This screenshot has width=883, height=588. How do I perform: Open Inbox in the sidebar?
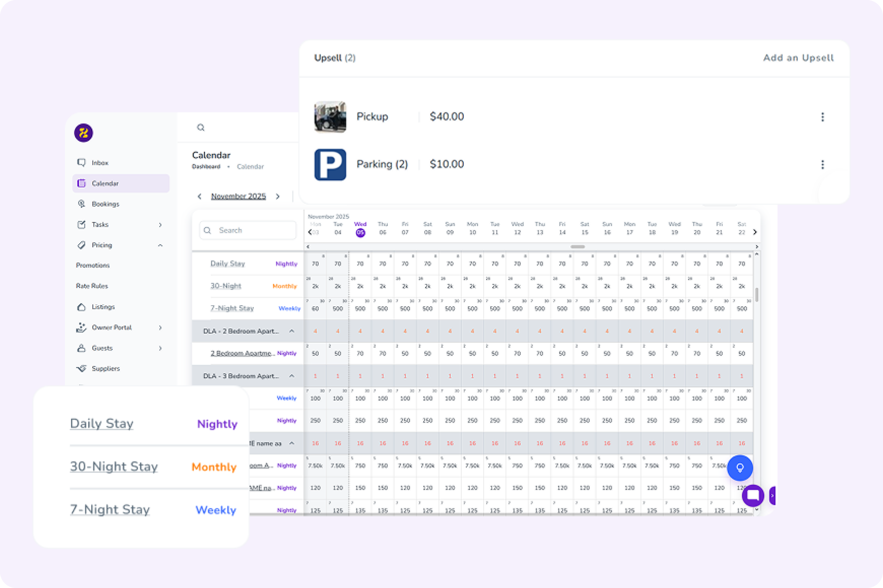point(100,163)
